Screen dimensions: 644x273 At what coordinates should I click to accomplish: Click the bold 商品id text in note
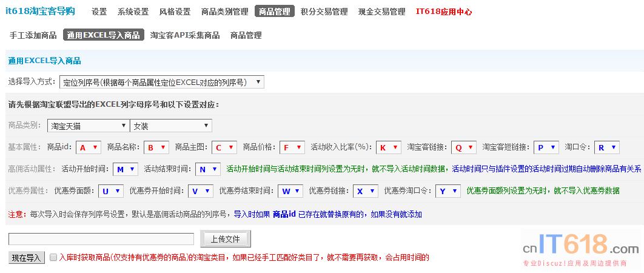tap(284, 214)
